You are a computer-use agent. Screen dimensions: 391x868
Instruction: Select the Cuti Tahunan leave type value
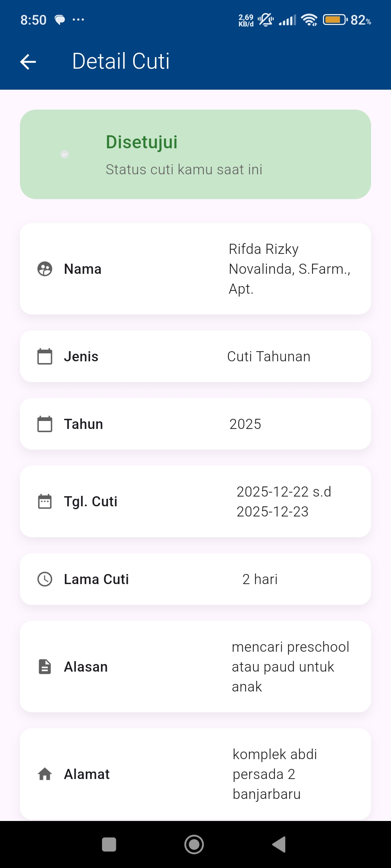[269, 356]
